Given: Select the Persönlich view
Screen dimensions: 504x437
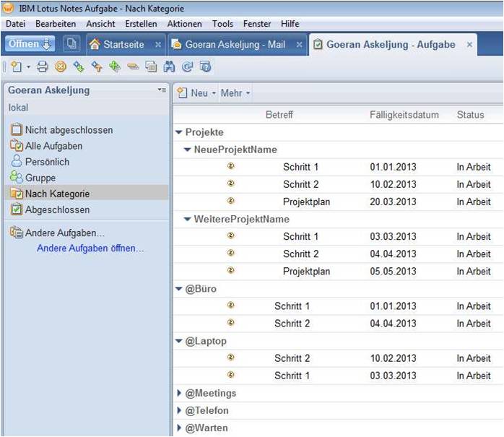Looking at the screenshot, I should (x=40, y=162).
